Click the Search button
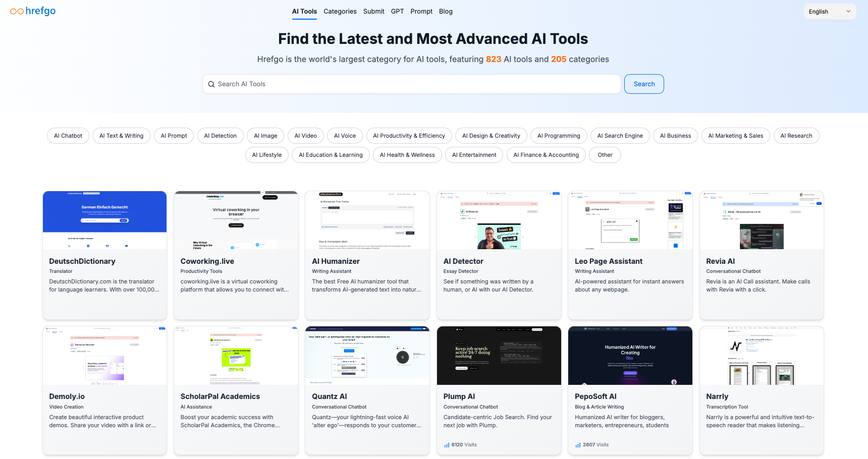The height and width of the screenshot is (459, 868). point(644,84)
